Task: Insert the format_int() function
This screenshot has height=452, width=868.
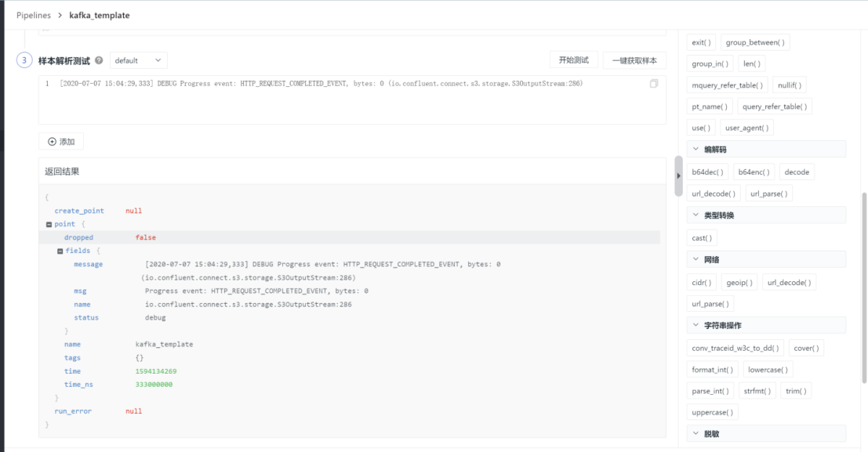Action: tap(713, 370)
